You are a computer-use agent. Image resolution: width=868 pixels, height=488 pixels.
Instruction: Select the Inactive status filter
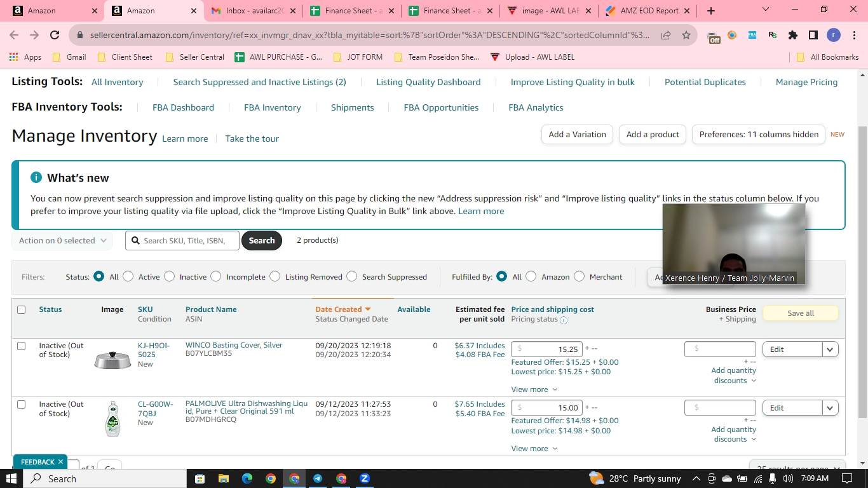click(170, 276)
